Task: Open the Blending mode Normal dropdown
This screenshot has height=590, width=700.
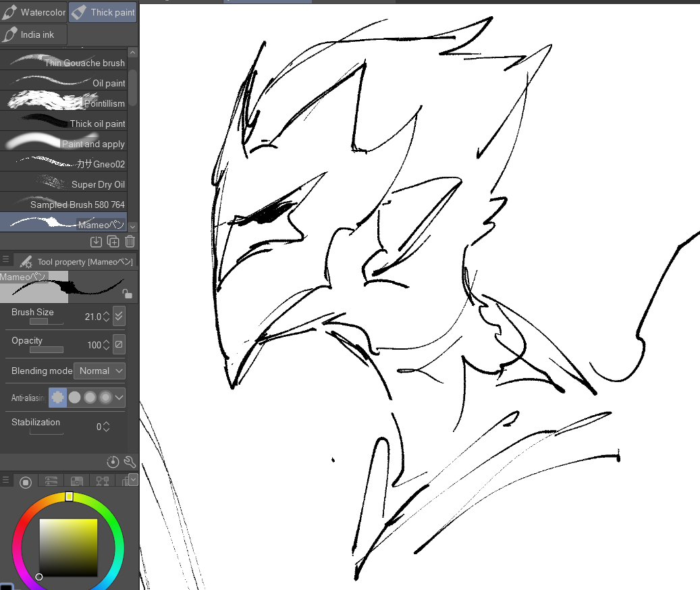Action: (99, 371)
